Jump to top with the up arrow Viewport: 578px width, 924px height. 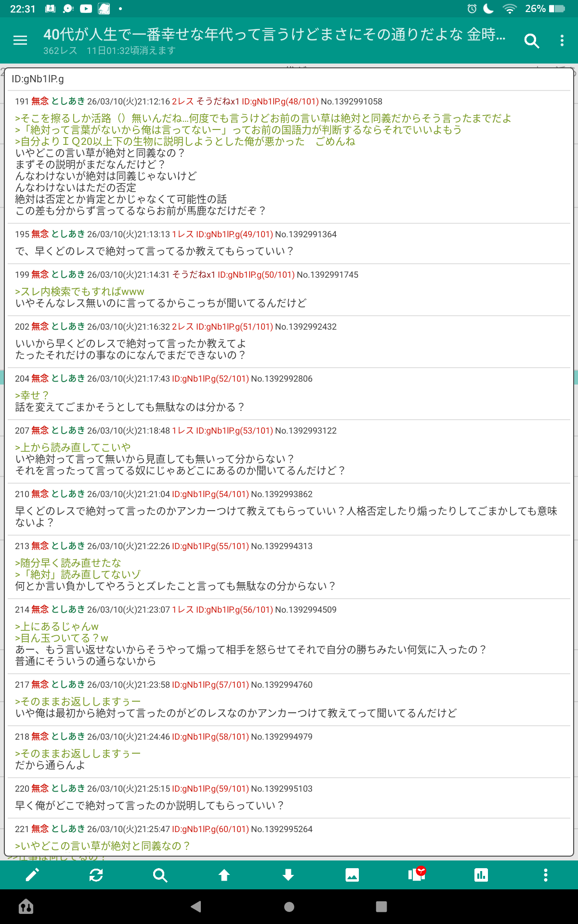pos(224,875)
